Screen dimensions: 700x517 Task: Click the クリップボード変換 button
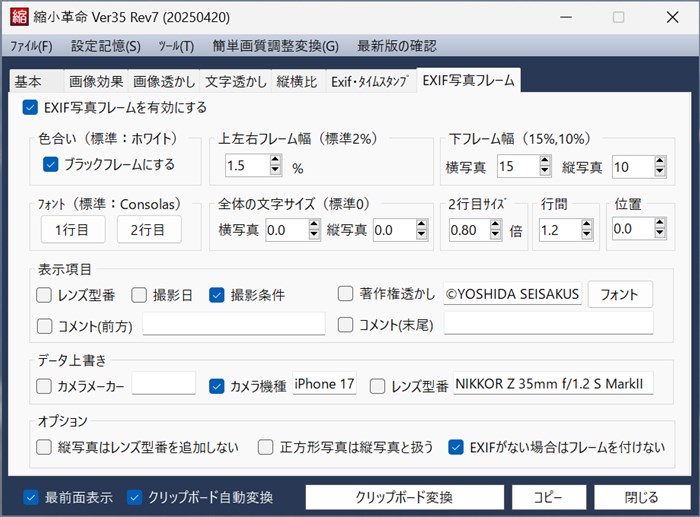point(404,497)
